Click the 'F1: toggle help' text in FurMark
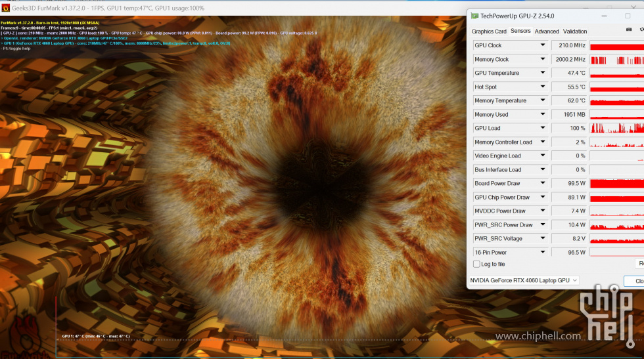644x359 pixels. pos(16,49)
